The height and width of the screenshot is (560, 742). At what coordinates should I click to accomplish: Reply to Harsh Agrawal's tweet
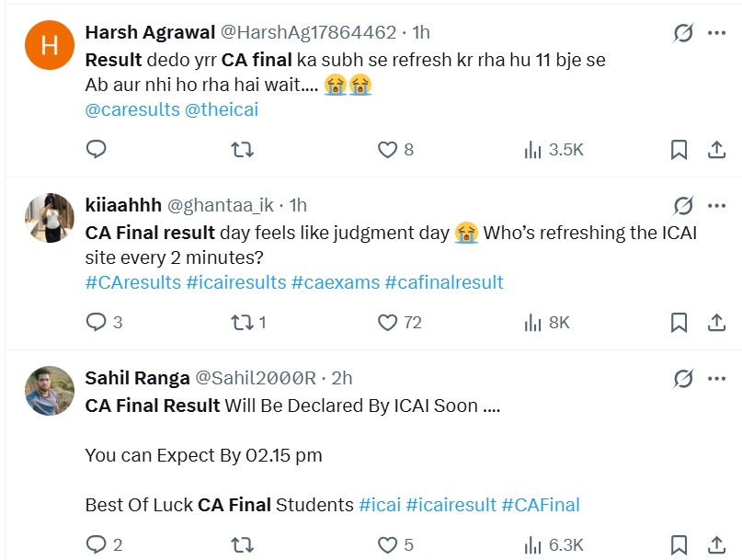point(96,150)
